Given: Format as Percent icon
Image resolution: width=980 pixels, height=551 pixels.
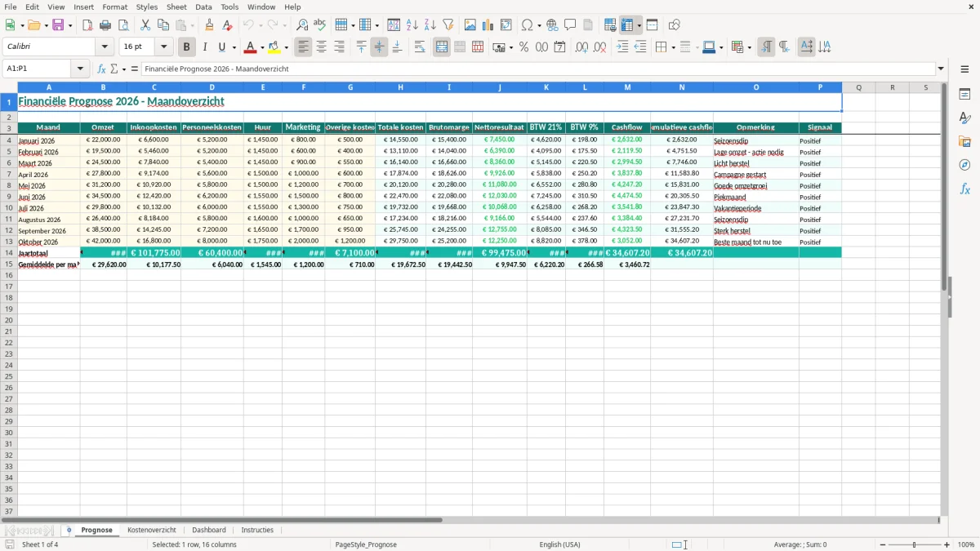Looking at the screenshot, I should click(523, 47).
